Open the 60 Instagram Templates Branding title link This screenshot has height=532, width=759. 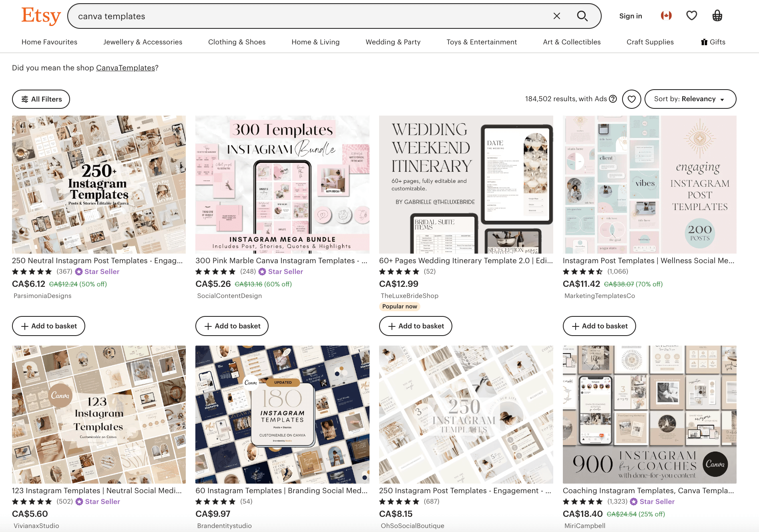click(281, 491)
